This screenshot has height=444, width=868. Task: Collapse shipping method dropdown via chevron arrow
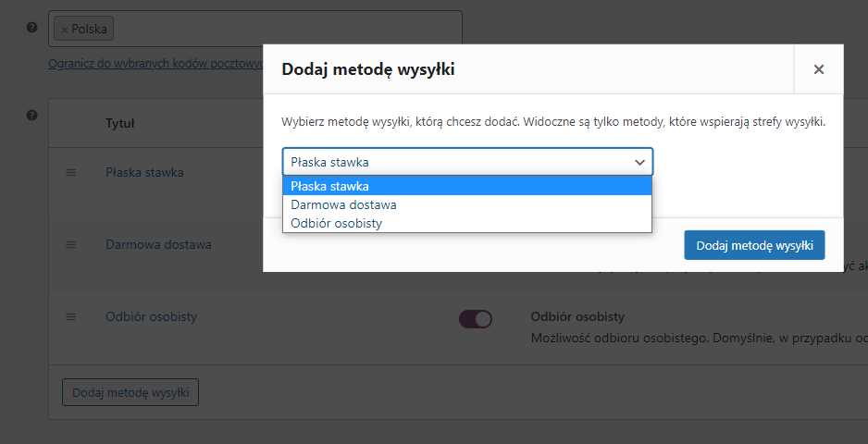(x=639, y=162)
